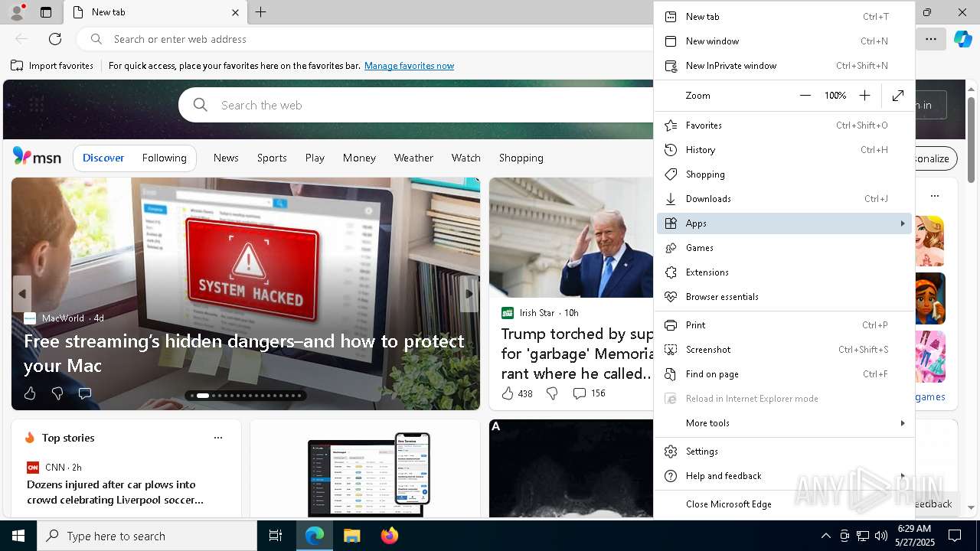Select Print in the menu
980x551 pixels.
784,325
